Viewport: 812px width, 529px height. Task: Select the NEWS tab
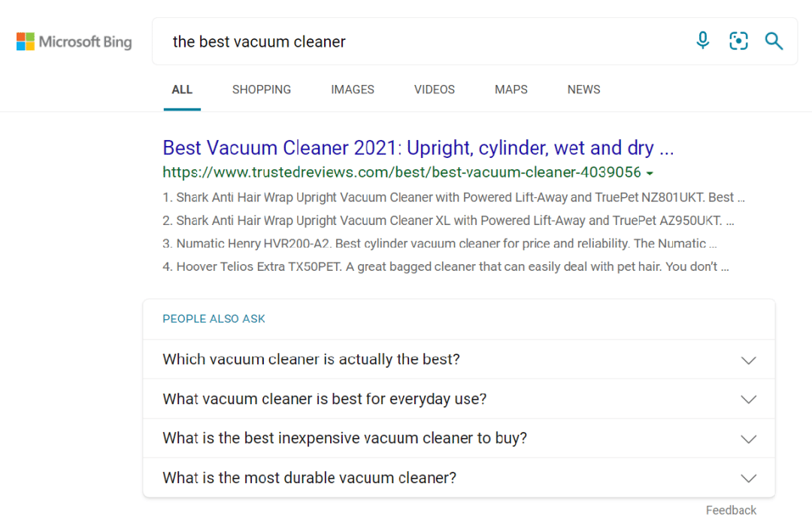[583, 90]
